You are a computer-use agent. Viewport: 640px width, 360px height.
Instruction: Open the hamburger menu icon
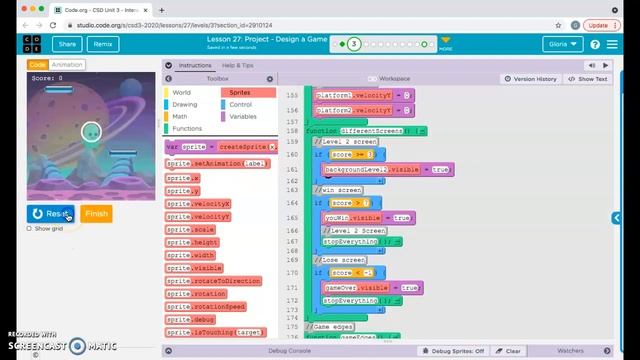coord(612,44)
